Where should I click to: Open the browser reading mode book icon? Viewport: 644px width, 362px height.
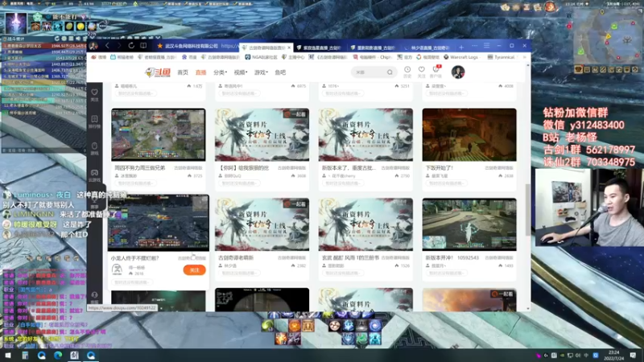click(x=143, y=46)
